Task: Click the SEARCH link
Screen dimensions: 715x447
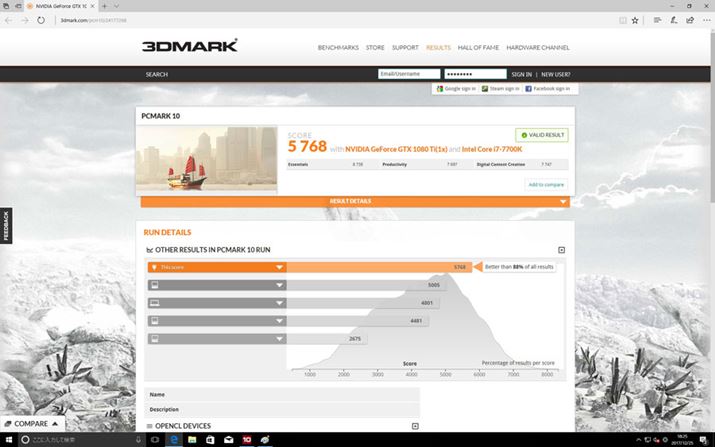Action: [157, 74]
